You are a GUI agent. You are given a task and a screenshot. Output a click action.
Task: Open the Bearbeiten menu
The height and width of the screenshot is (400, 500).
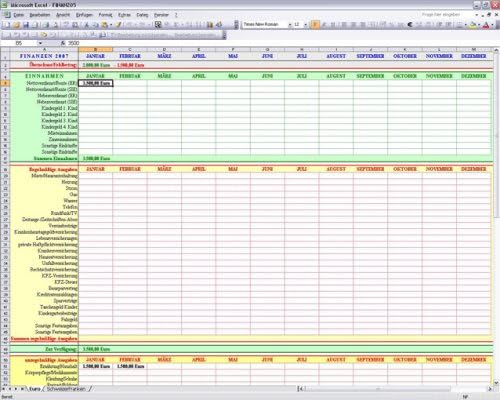coord(40,15)
